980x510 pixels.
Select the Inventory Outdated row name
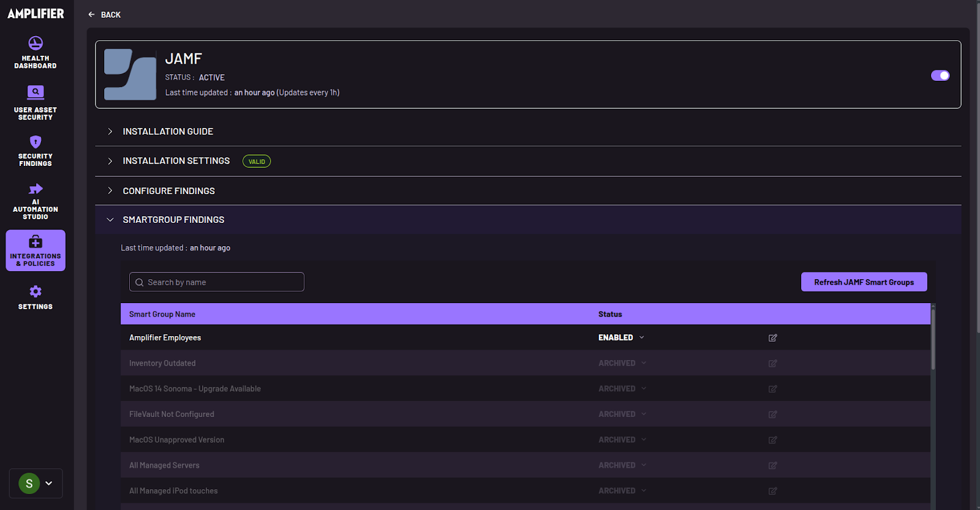tap(162, 363)
